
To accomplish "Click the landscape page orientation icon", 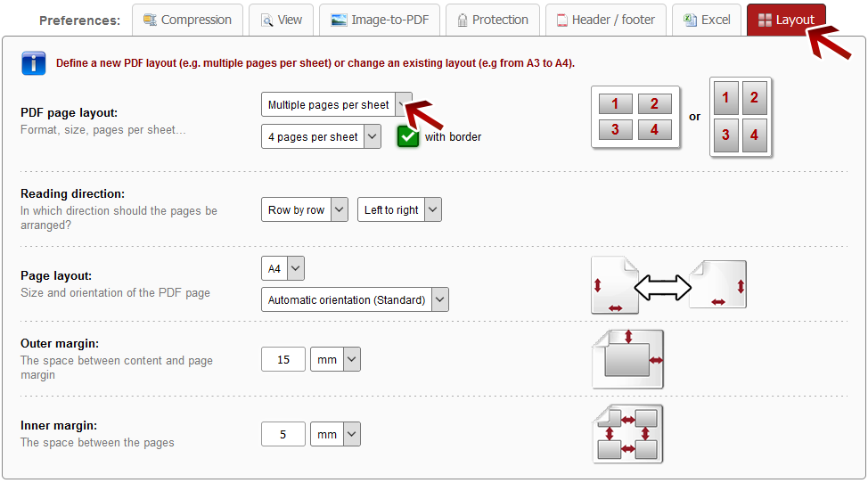I will point(718,284).
